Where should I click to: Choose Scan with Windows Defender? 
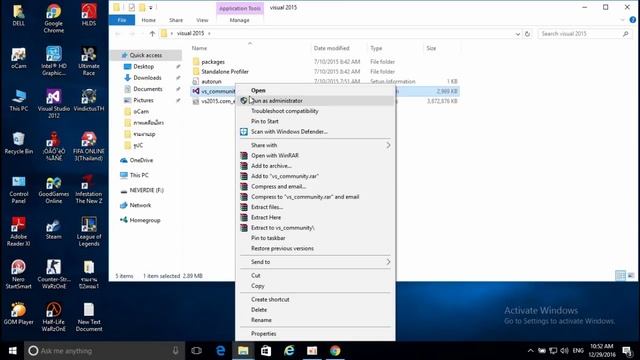click(x=315, y=131)
